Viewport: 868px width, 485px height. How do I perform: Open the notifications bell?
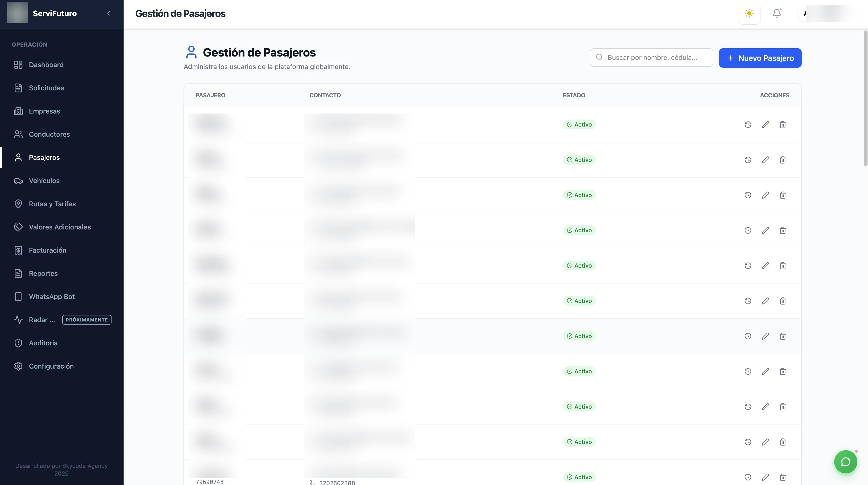(x=777, y=13)
